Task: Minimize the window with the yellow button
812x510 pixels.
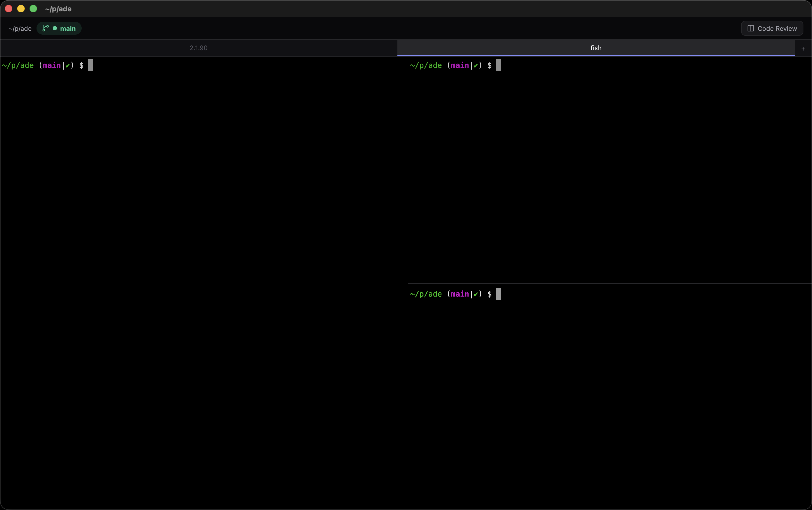Action: pos(21,9)
